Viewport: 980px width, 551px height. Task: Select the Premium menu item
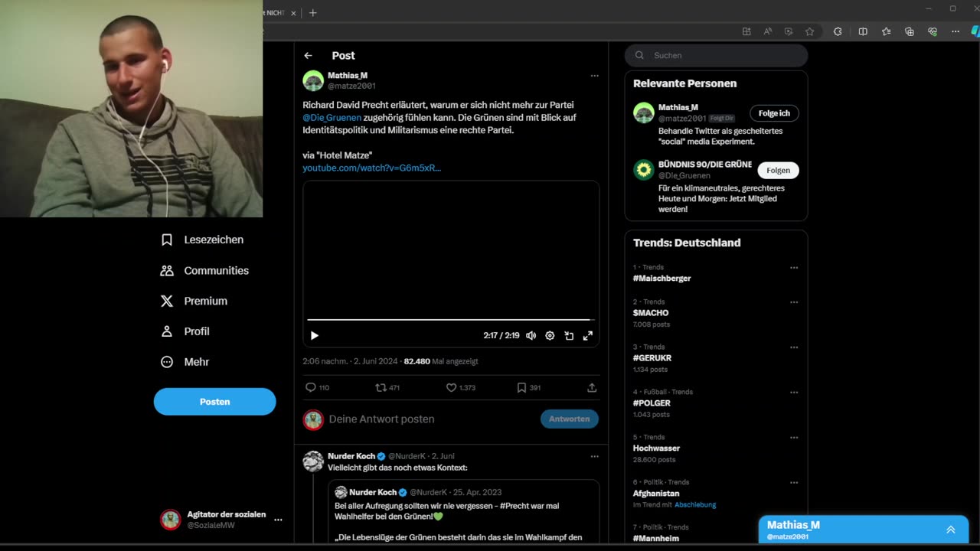pyautogui.click(x=205, y=301)
